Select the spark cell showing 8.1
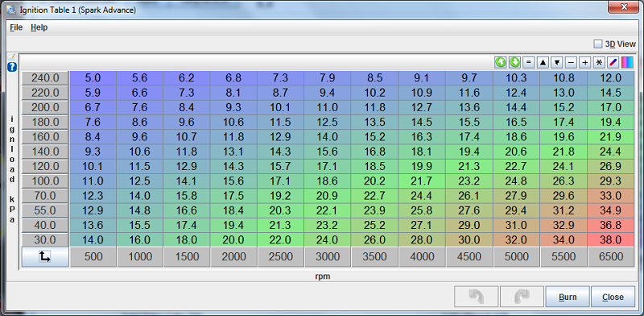644x316 pixels. point(234,93)
